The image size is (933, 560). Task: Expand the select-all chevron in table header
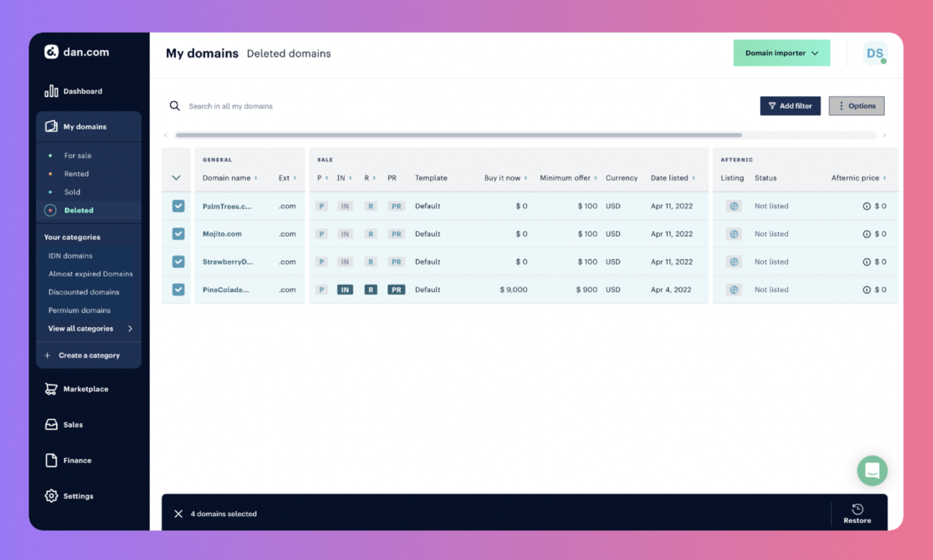[176, 178]
